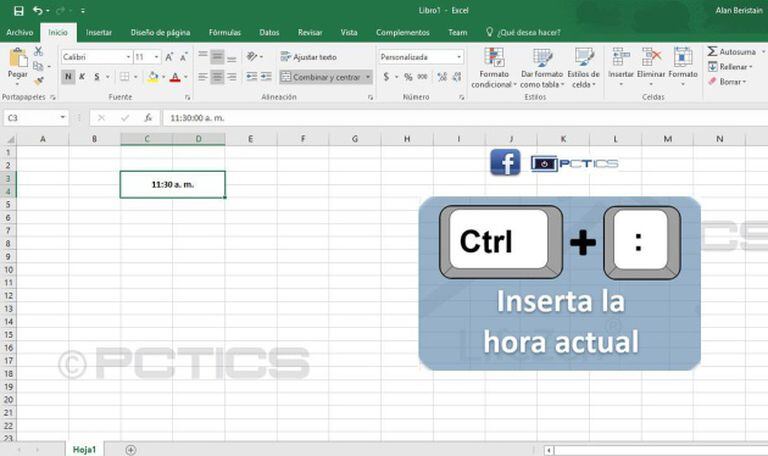Toggle Ajustar texto wrap option

click(x=308, y=57)
